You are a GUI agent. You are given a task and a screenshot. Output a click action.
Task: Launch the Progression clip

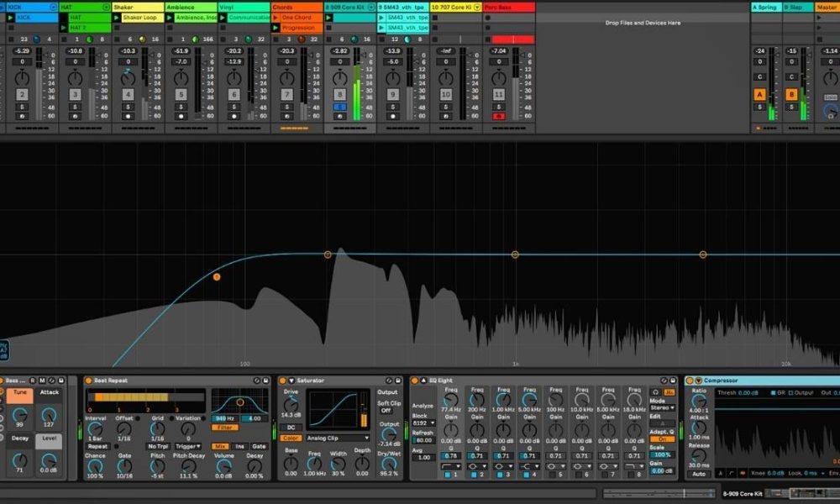point(276,28)
